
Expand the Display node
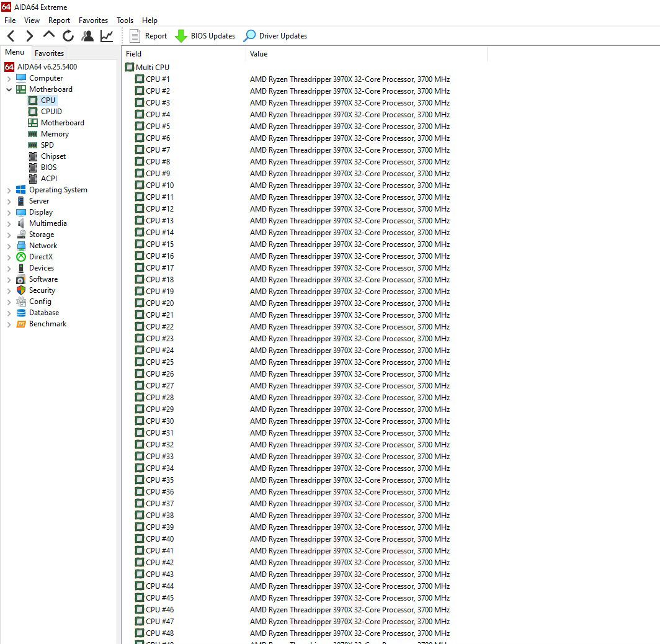(9, 213)
